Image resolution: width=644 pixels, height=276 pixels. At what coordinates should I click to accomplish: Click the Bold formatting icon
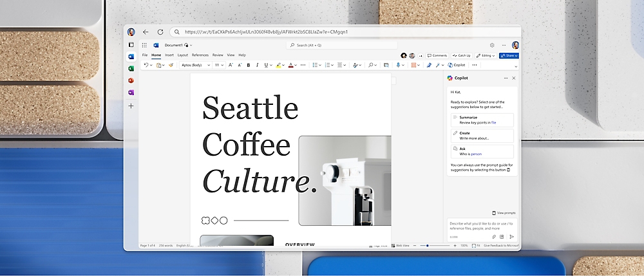[248, 65]
